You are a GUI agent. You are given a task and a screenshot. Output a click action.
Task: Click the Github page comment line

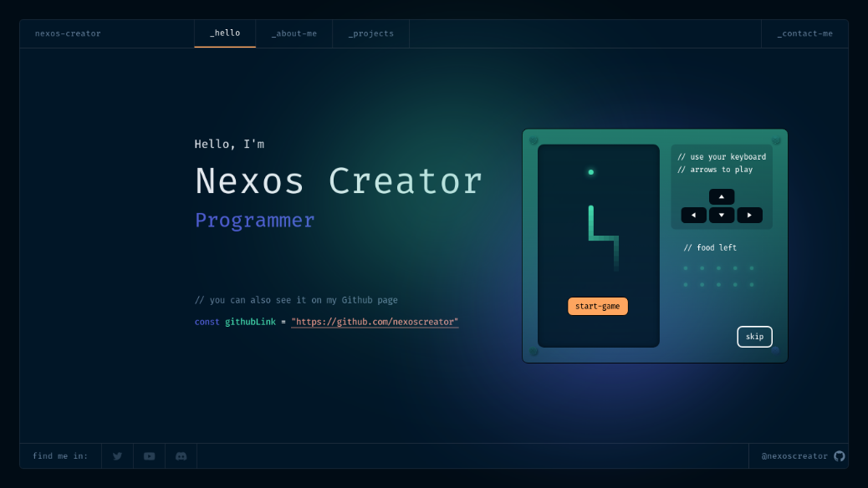(296, 300)
